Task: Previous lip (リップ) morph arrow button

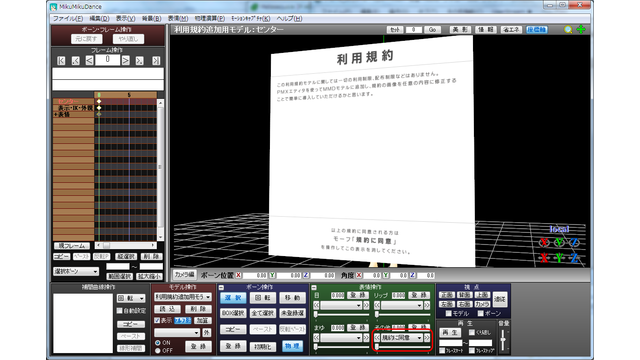Action: [x=377, y=305]
